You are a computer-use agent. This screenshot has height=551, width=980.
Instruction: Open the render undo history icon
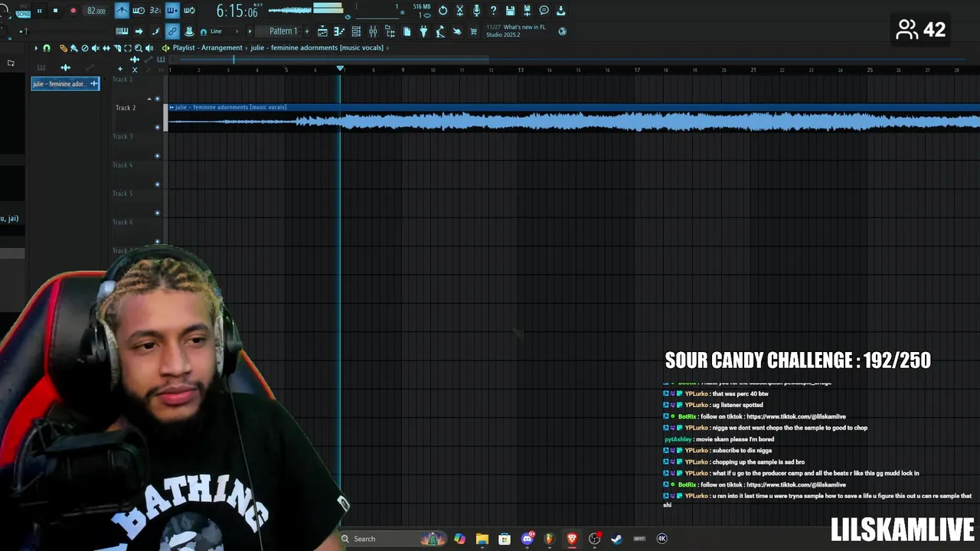point(443,11)
